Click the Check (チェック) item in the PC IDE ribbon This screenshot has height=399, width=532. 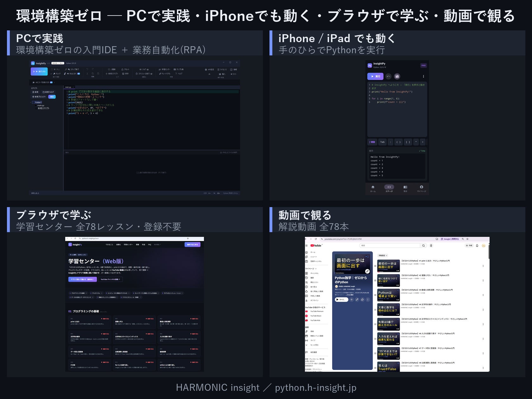click(x=55, y=74)
